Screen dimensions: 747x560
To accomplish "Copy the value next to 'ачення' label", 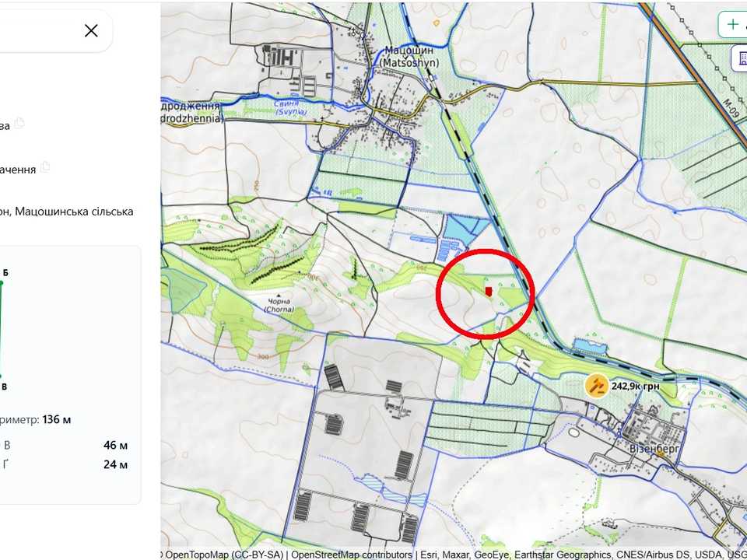I will click(45, 167).
